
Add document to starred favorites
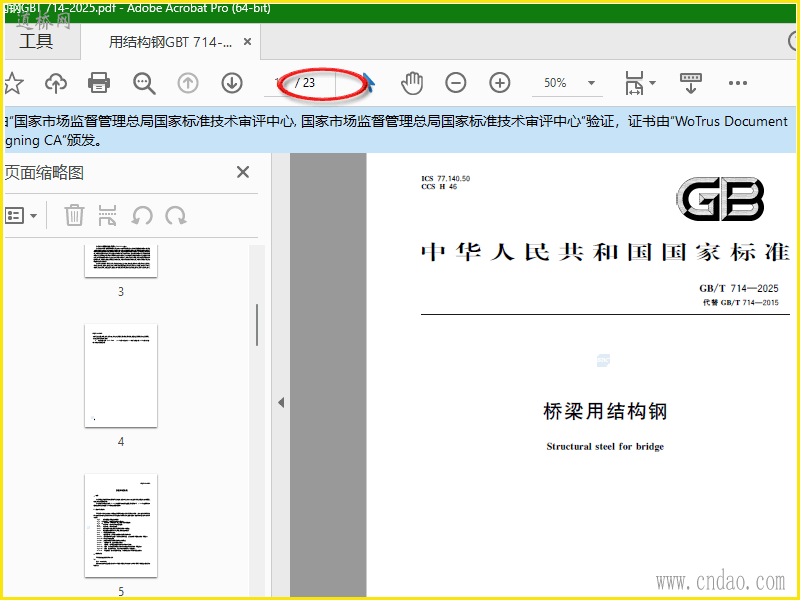coord(13,83)
